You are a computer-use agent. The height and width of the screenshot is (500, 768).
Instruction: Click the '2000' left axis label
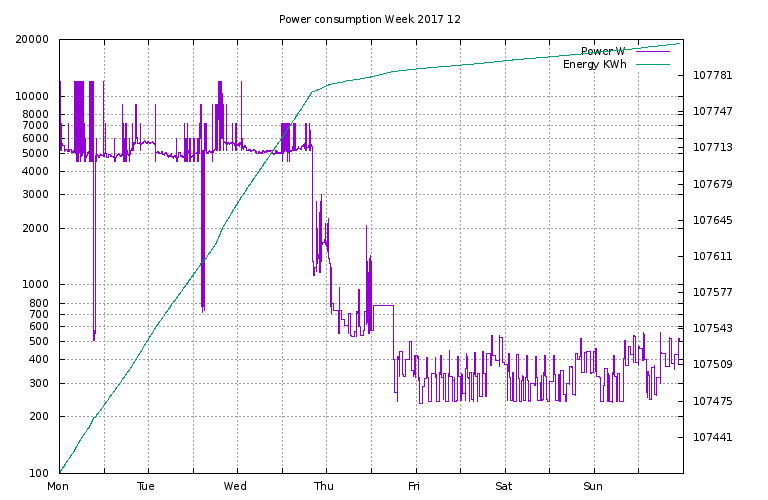point(35,228)
